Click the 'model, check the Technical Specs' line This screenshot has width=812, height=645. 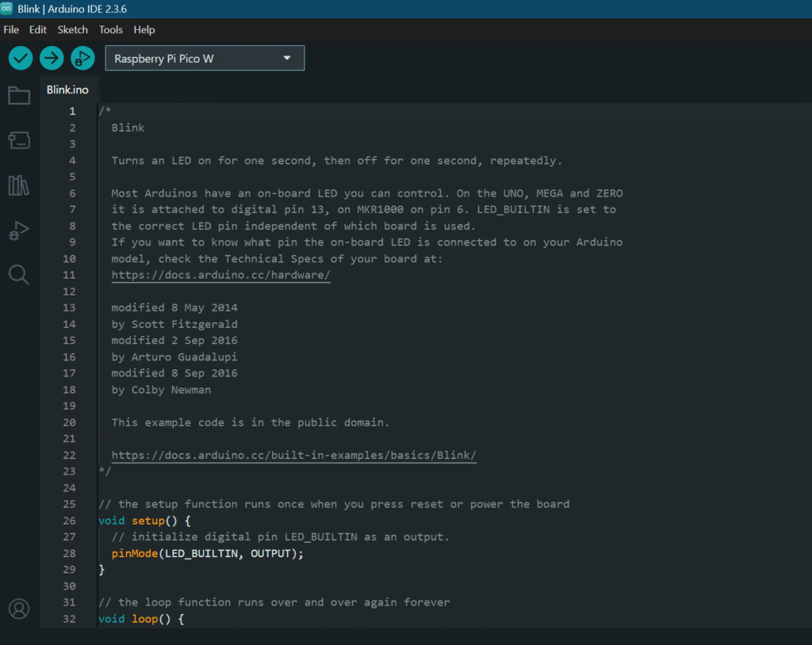(277, 258)
